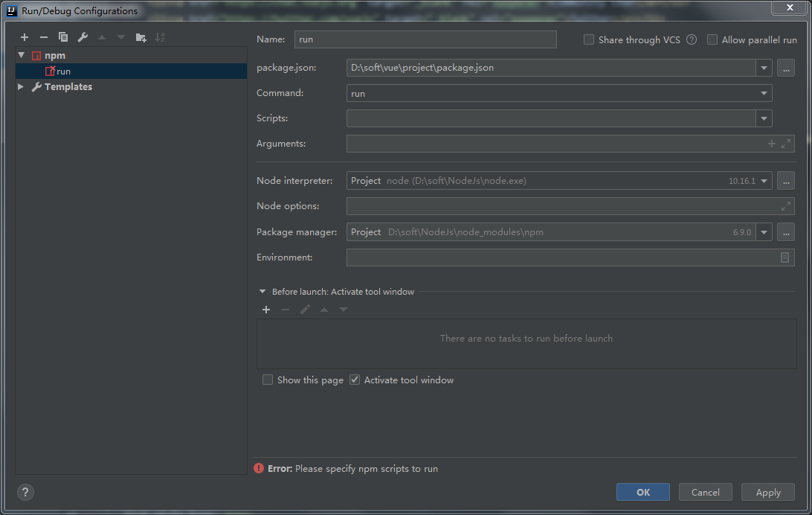Expand the Templates tree node
This screenshot has height=515, width=812.
(22, 87)
